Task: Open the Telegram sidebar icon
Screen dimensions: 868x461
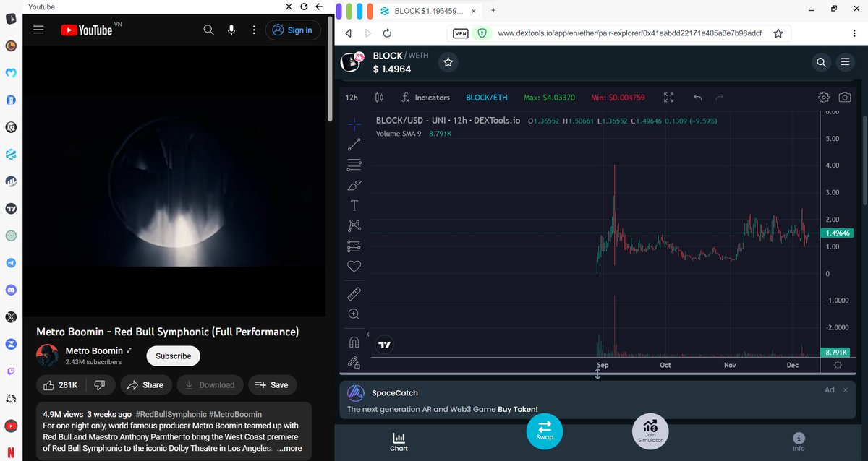Action: click(x=11, y=263)
